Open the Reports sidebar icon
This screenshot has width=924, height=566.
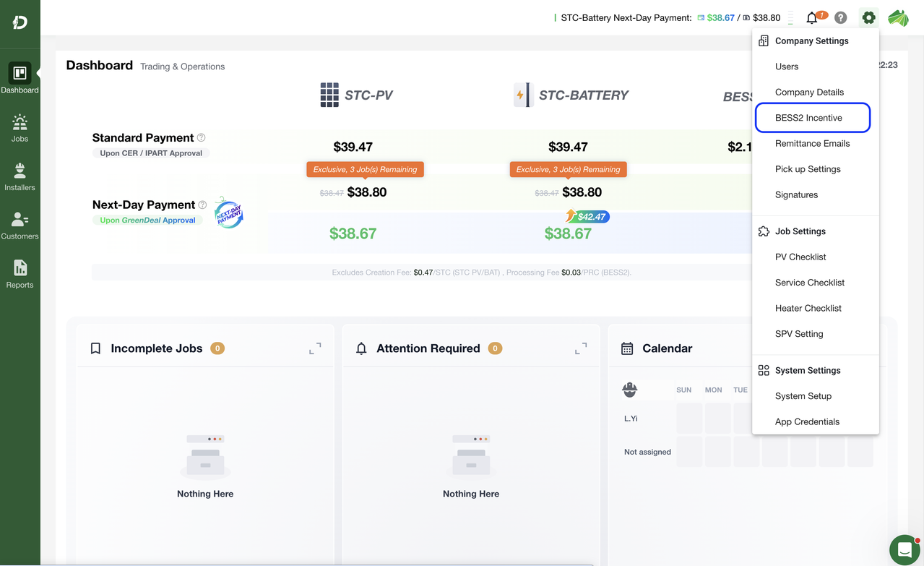click(20, 274)
